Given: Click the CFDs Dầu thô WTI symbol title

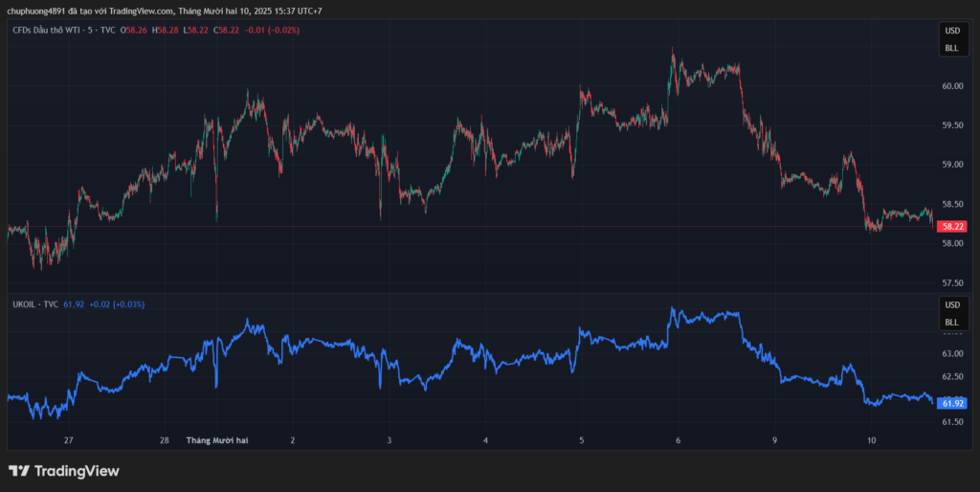Looking at the screenshot, I should pos(63,31).
